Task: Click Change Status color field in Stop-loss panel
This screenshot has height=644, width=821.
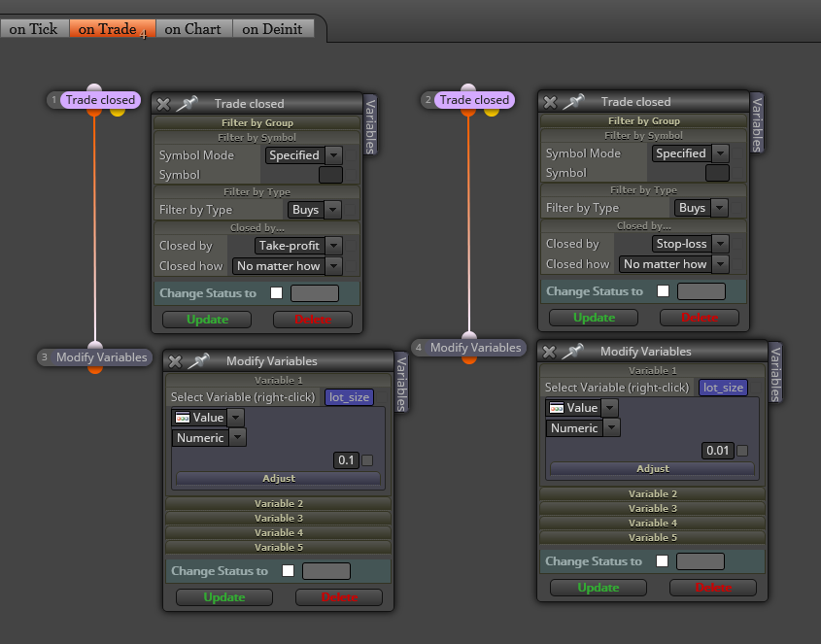Action: 701,291
